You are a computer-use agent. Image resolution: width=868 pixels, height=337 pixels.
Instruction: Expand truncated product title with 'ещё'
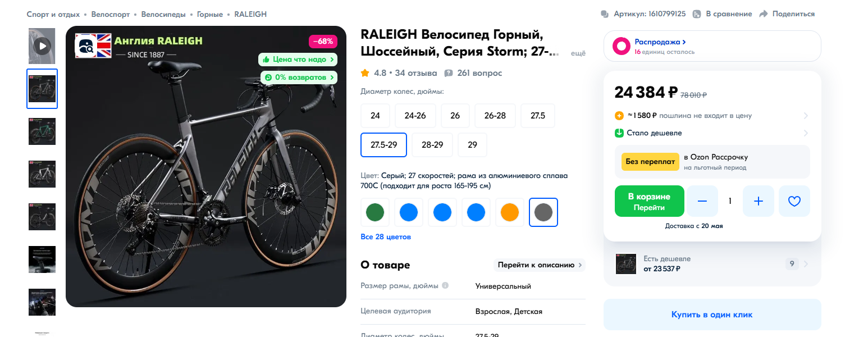pyautogui.click(x=578, y=53)
